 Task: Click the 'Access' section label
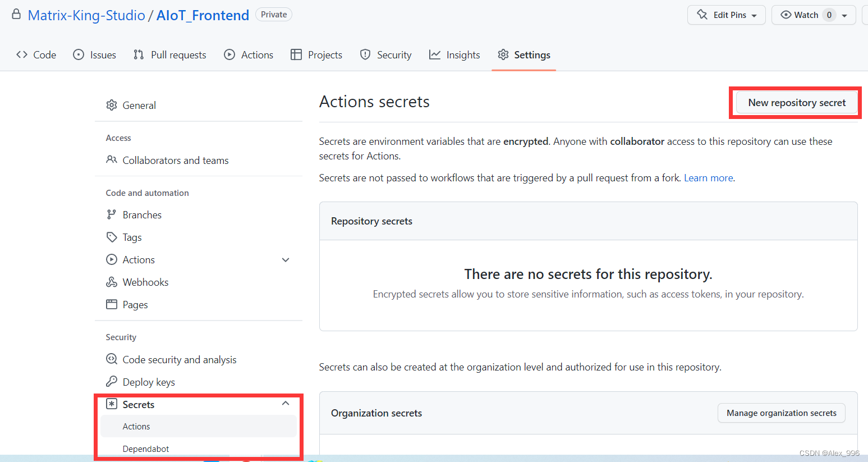point(118,138)
